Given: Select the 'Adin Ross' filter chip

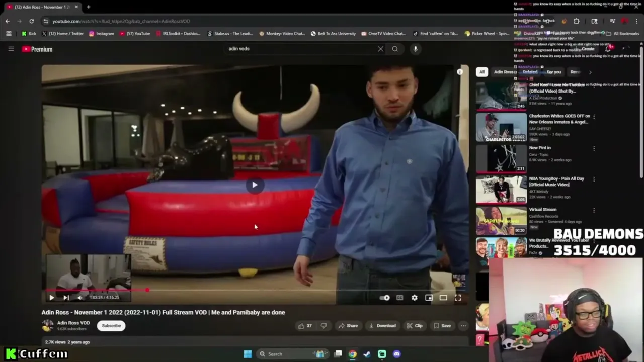Looking at the screenshot, I should point(504,72).
